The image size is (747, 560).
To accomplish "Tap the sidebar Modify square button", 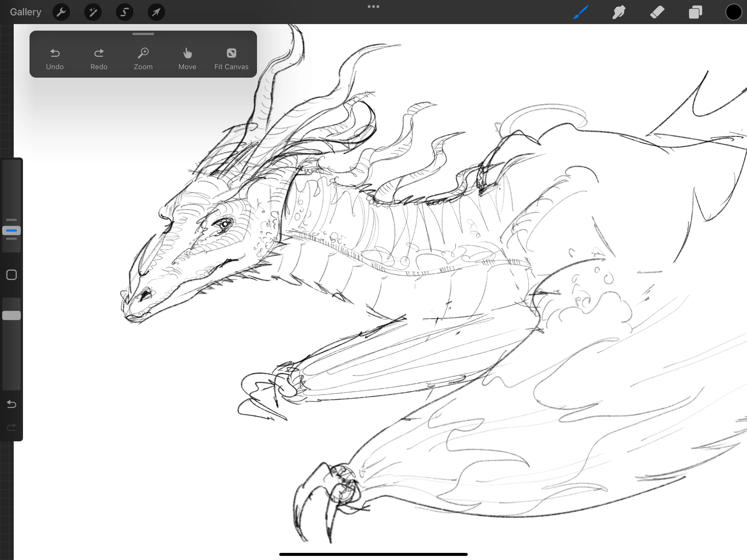I will tap(11, 275).
